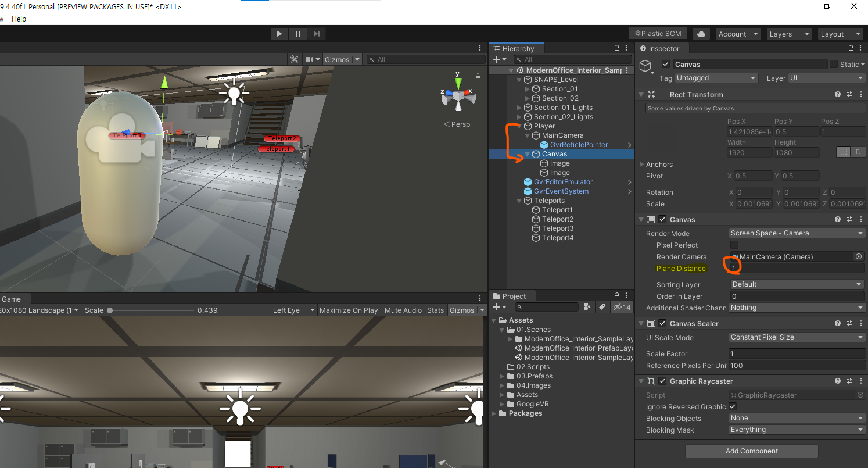Image resolution: width=868 pixels, height=468 pixels.
Task: Expand Section_01_Lights in Hierarchy
Action: point(519,108)
